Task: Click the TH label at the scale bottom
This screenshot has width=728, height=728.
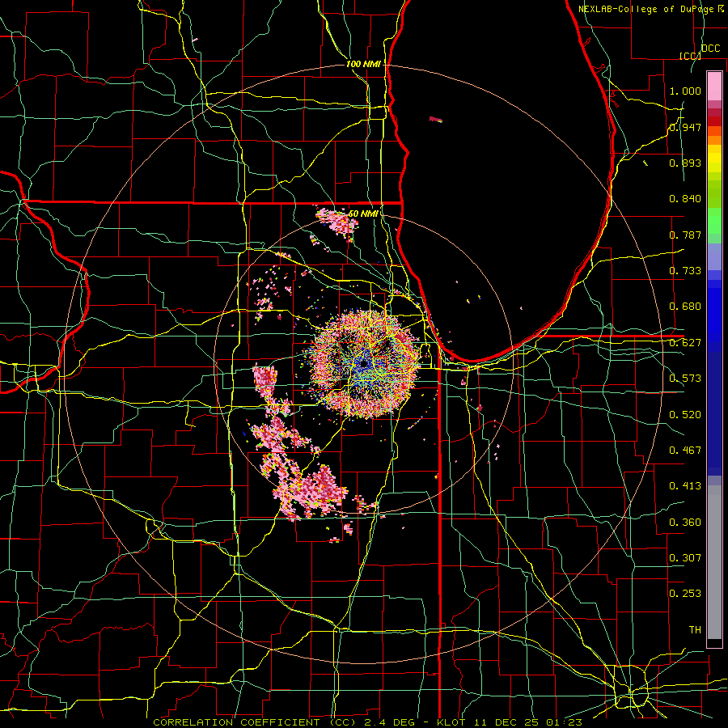Action: (695, 630)
